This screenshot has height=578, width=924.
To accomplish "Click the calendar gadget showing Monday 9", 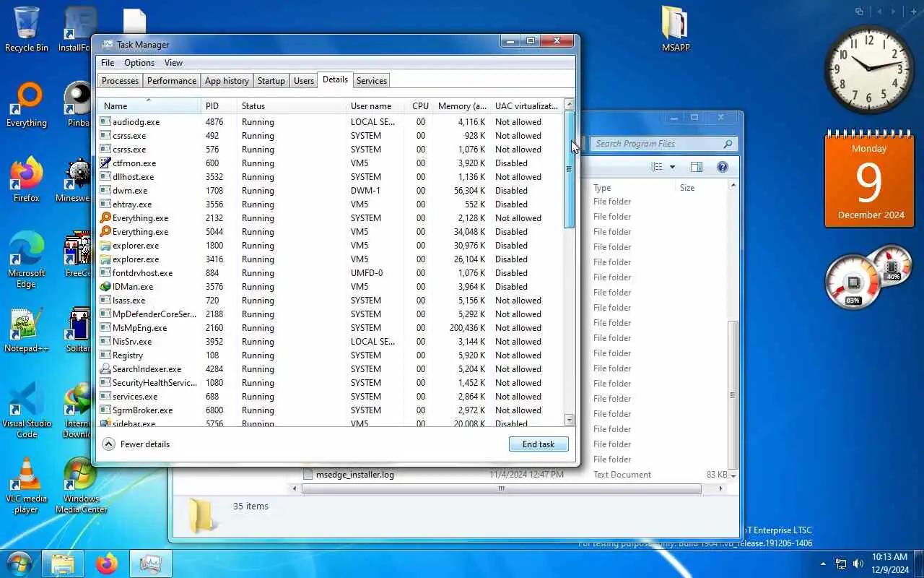I will click(869, 179).
